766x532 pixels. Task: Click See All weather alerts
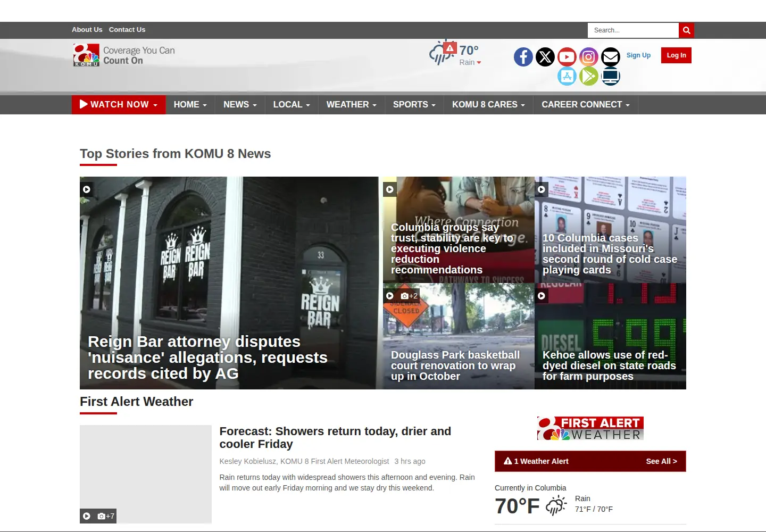(x=661, y=461)
